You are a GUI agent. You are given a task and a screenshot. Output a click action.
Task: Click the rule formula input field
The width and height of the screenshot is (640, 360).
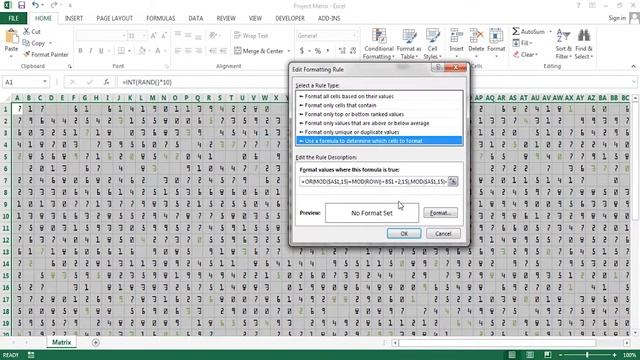[x=373, y=181]
